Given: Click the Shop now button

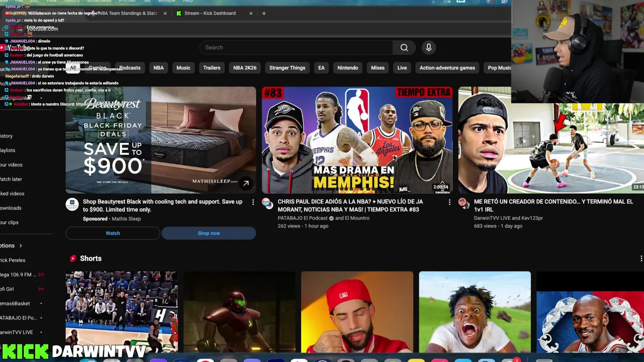Looking at the screenshot, I should click(x=209, y=233).
